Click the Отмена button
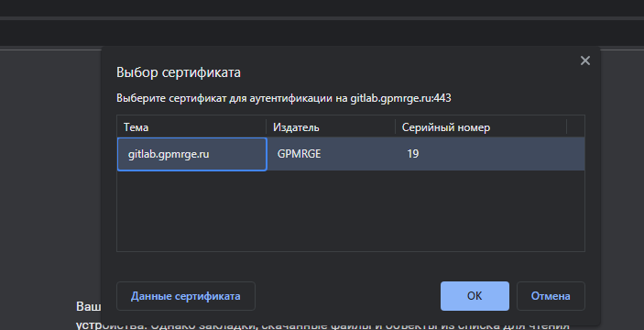 (x=551, y=296)
